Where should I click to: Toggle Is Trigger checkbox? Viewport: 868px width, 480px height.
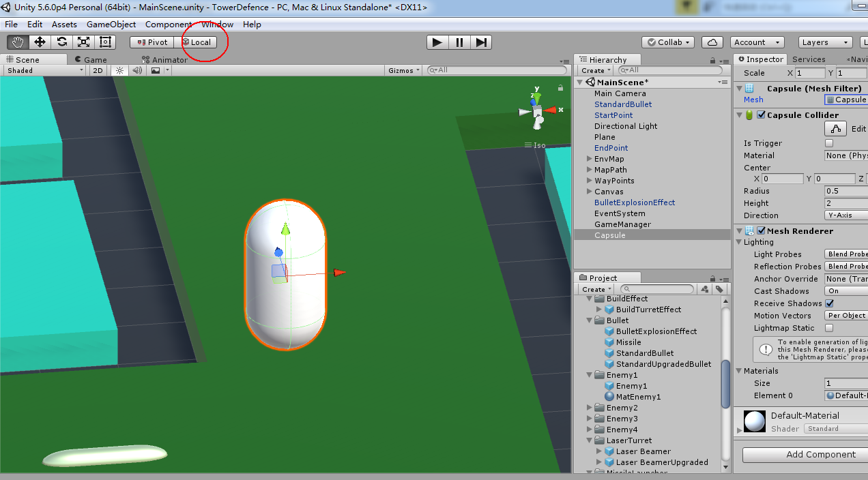coord(829,143)
